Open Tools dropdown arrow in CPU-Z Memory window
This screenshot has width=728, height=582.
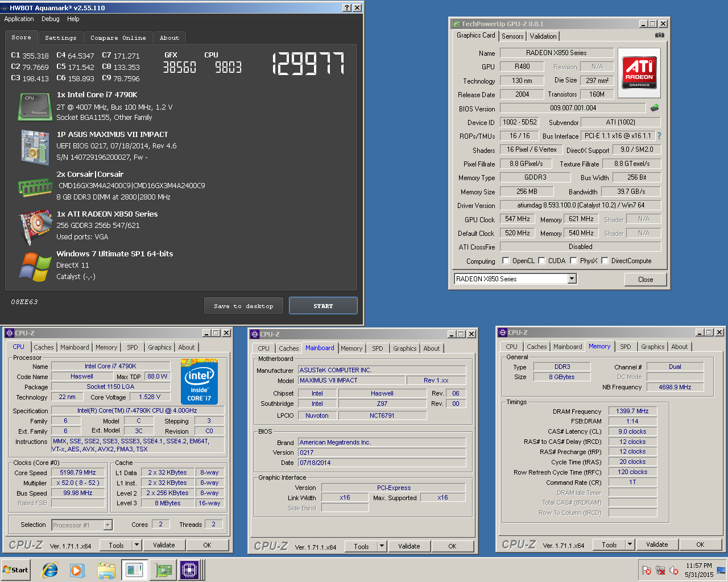click(630, 544)
